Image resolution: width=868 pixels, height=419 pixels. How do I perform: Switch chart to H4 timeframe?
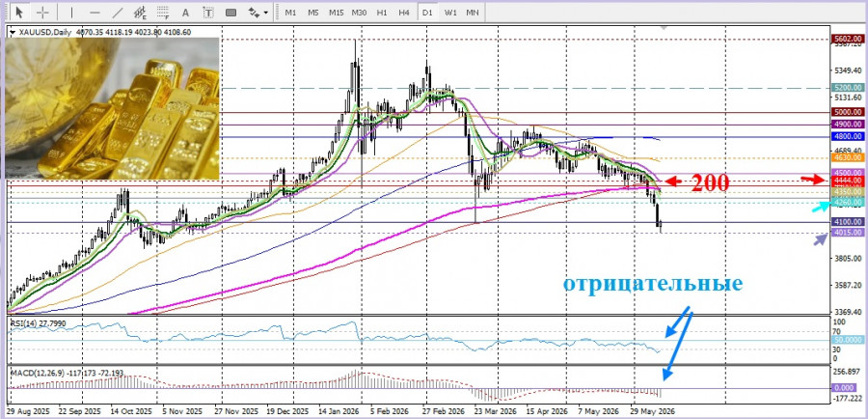click(404, 12)
